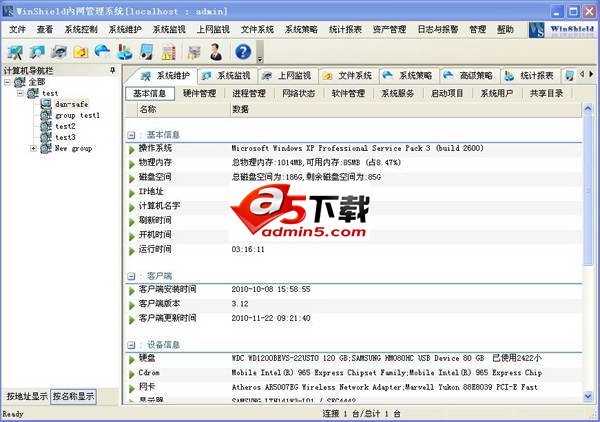This screenshot has height=422, width=600.
Task: Open the 硬件管理 sub-tab
Action: coord(199,93)
